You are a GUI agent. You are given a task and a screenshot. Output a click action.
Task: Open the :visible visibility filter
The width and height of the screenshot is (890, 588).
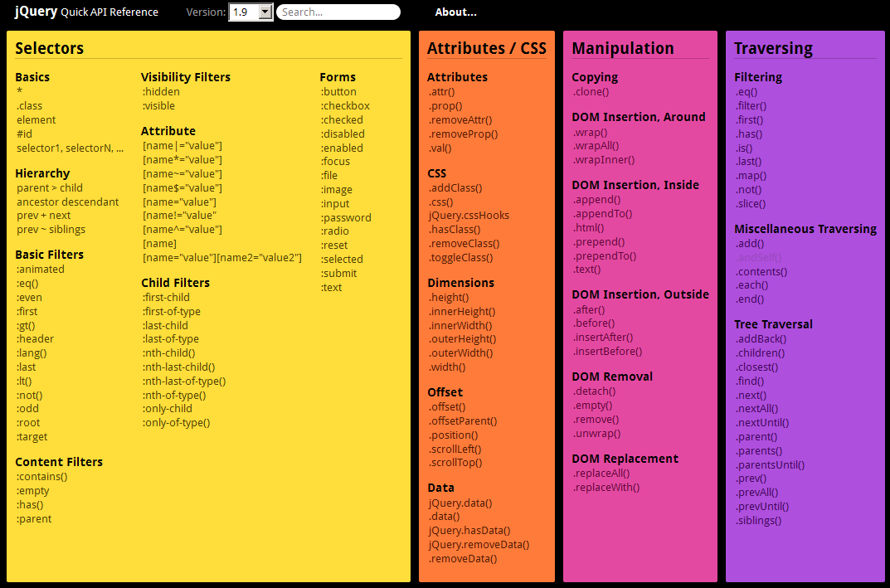tap(159, 105)
